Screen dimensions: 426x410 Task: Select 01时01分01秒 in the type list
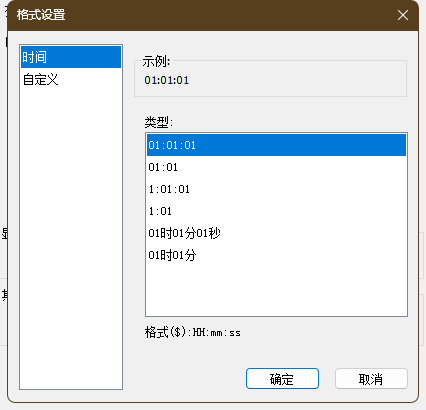276,233
